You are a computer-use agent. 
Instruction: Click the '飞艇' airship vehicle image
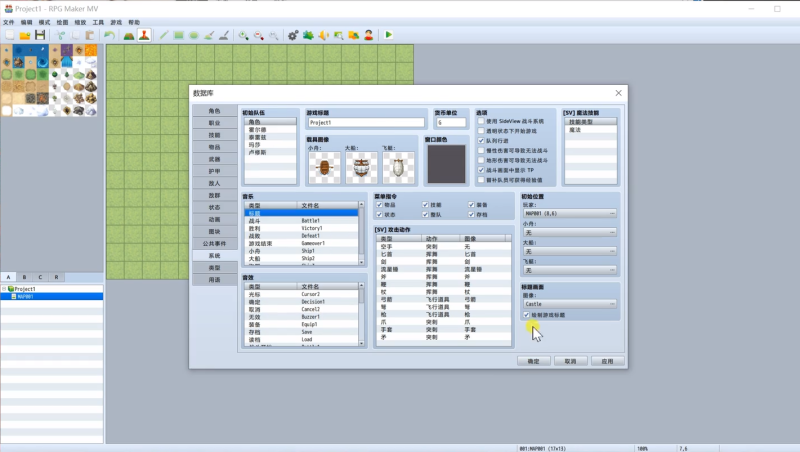[x=398, y=167]
